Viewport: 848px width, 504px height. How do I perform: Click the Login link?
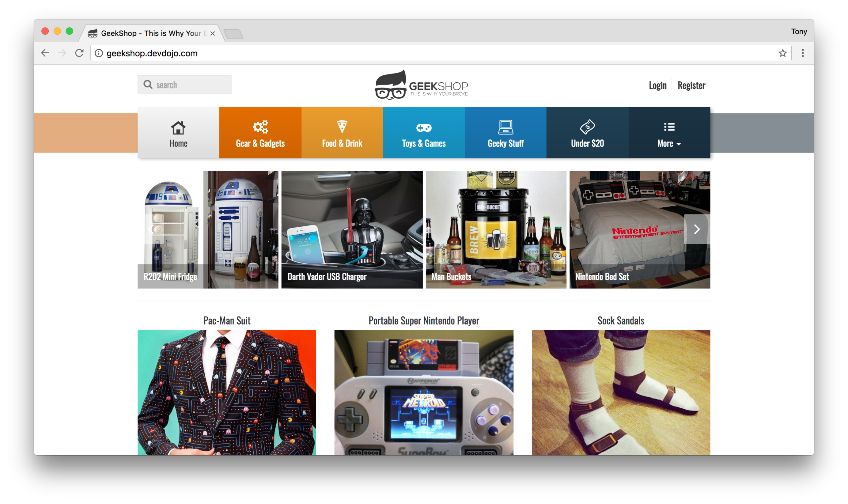(x=657, y=85)
